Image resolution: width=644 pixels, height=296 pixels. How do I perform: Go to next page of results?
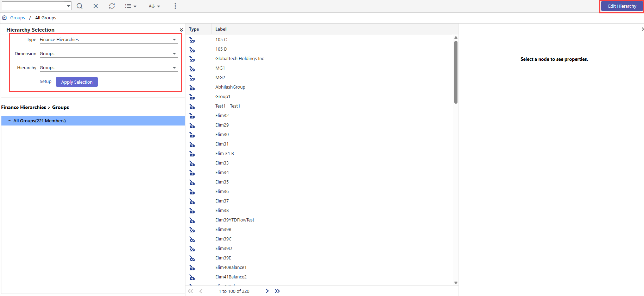[x=267, y=291]
